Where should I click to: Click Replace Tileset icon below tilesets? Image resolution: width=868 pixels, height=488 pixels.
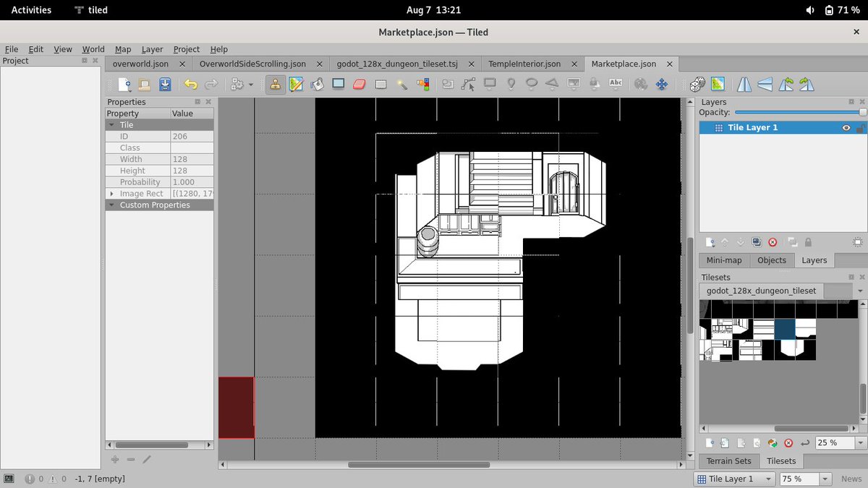coord(773,442)
